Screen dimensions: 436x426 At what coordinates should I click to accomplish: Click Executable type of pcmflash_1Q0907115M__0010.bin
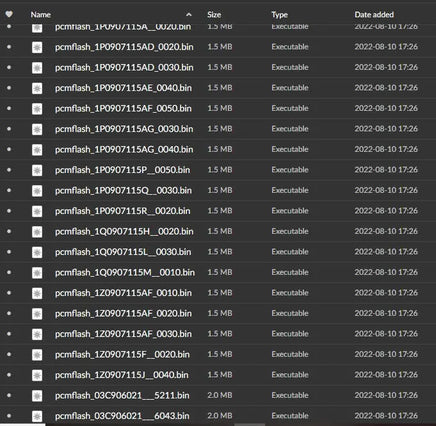[x=290, y=272]
